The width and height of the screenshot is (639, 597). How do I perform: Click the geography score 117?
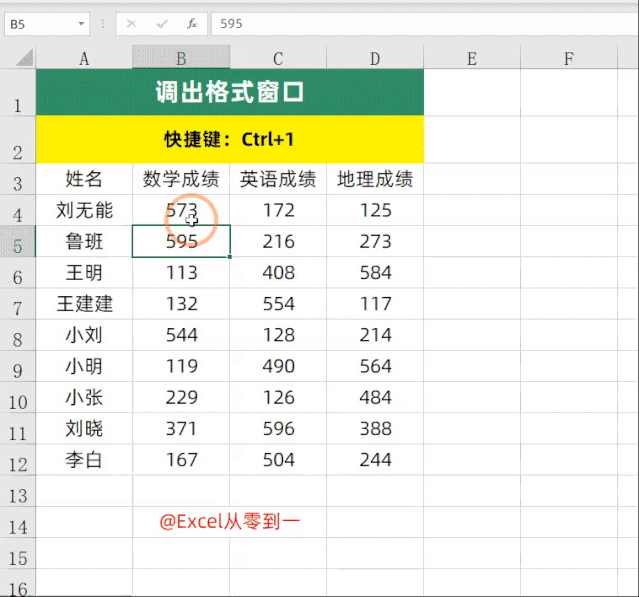[375, 304]
